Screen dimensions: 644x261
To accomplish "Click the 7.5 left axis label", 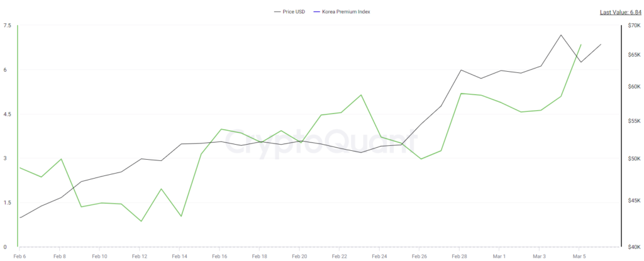I will coord(7,26).
